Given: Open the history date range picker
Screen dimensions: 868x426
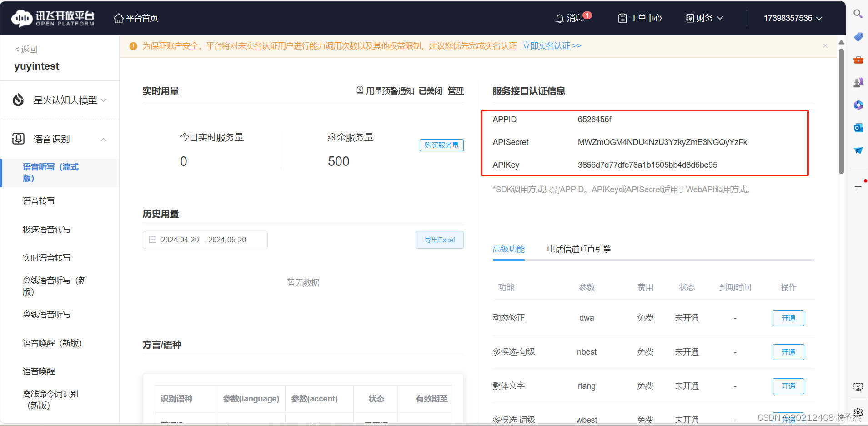Looking at the screenshot, I should 205,240.
